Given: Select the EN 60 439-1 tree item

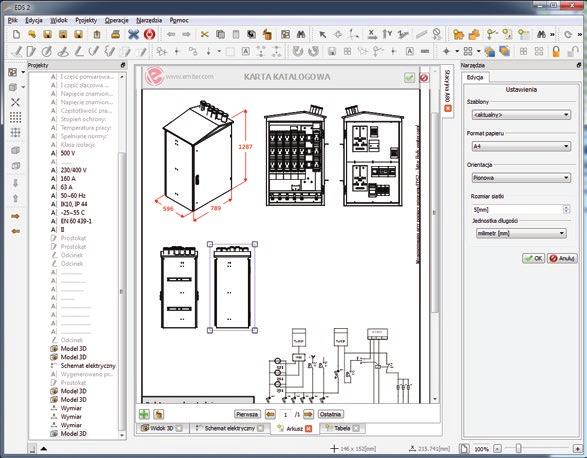Looking at the screenshot, I should click(x=76, y=221).
